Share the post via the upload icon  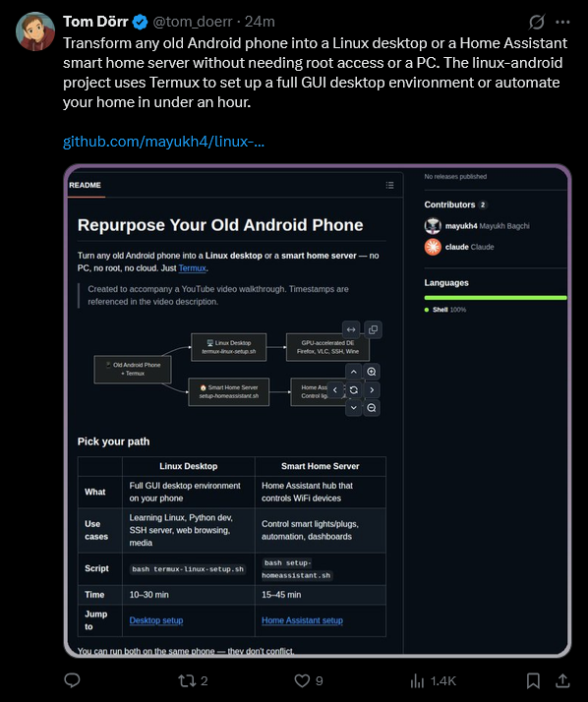pos(562,680)
